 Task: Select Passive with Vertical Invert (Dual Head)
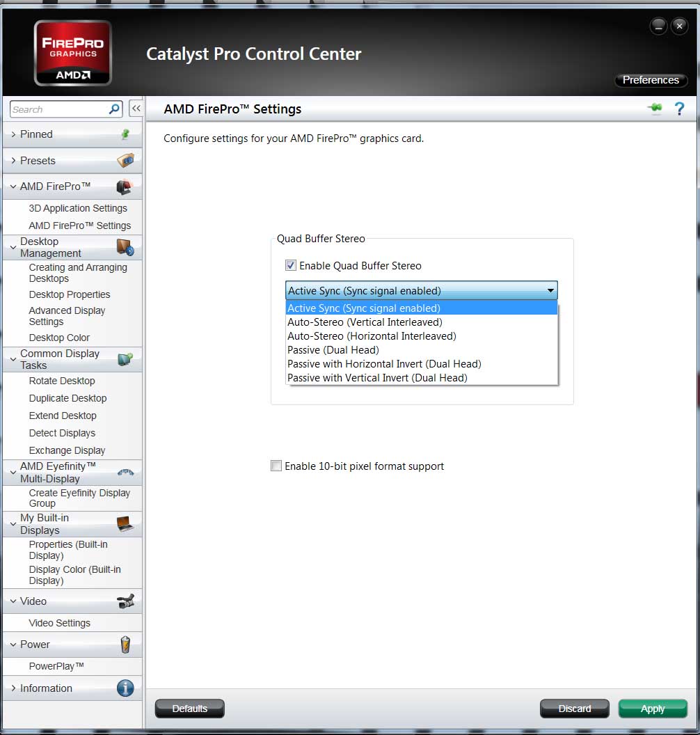click(x=421, y=378)
